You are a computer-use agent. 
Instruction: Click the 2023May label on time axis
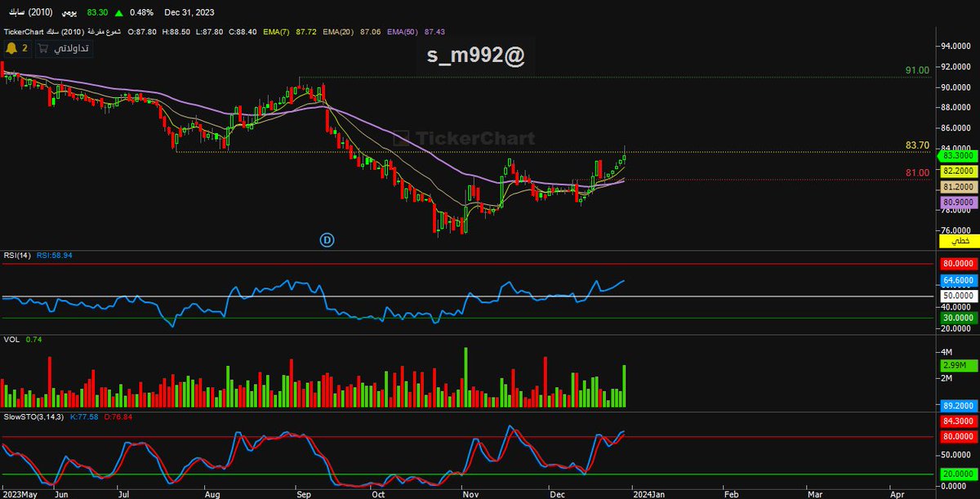(x=22, y=494)
